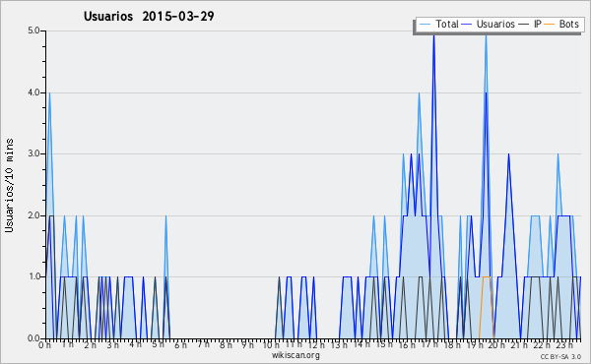Click the "5 h" x-axis label

[x=158, y=345]
